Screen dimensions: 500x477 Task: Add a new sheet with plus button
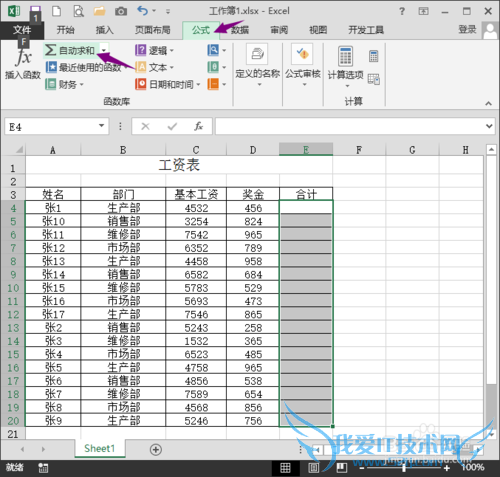point(156,449)
